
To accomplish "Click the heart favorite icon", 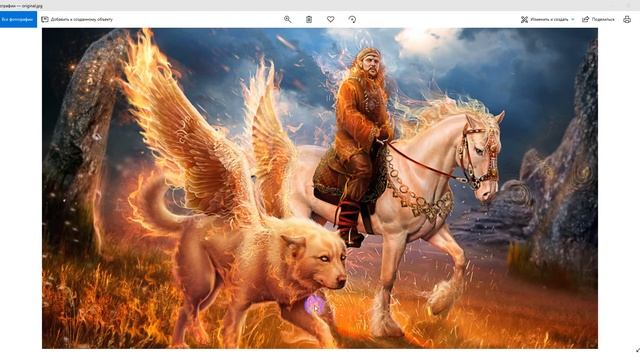I will [331, 19].
